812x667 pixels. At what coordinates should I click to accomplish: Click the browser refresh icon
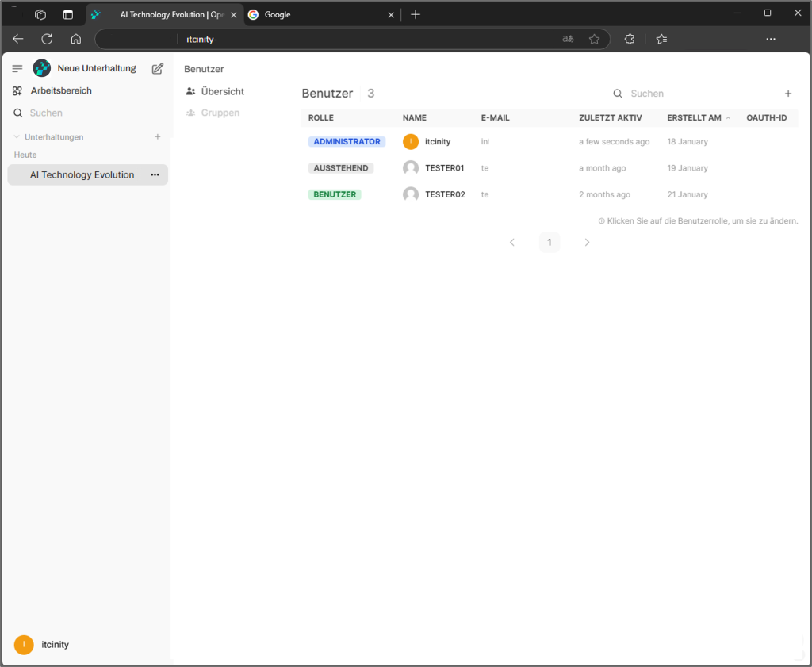(x=47, y=39)
